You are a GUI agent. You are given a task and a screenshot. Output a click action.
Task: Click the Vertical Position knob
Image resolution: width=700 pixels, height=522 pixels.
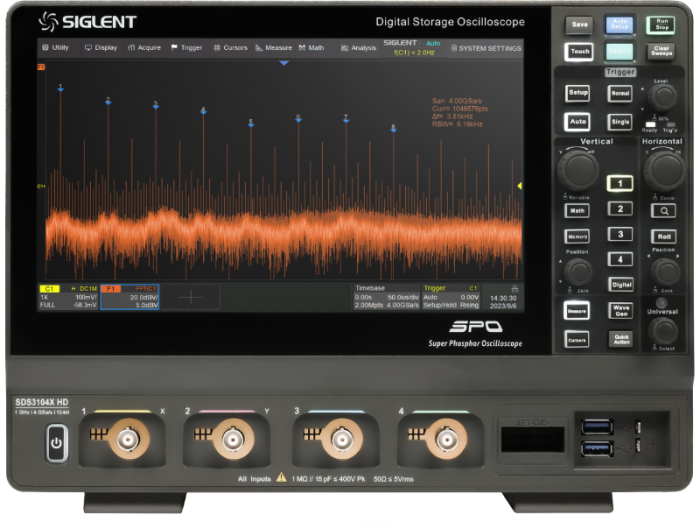578,271
